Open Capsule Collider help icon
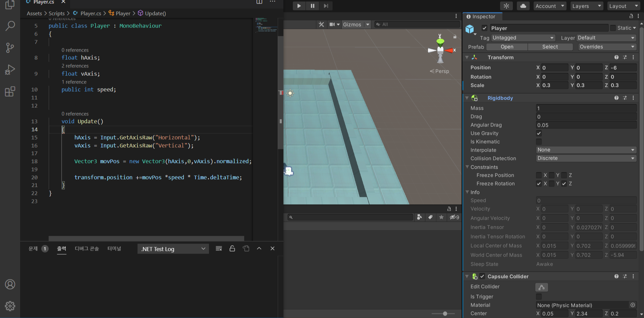This screenshot has height=318, width=644. tap(616, 276)
